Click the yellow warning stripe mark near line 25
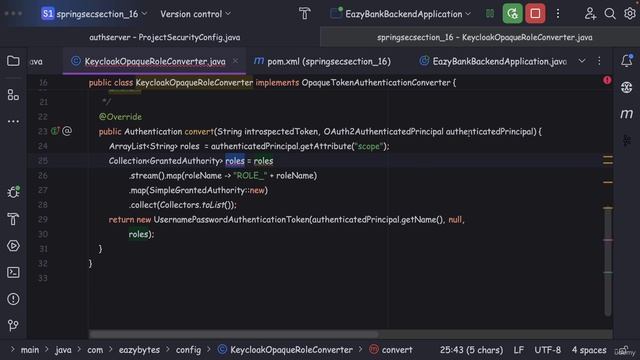 tap(608, 157)
